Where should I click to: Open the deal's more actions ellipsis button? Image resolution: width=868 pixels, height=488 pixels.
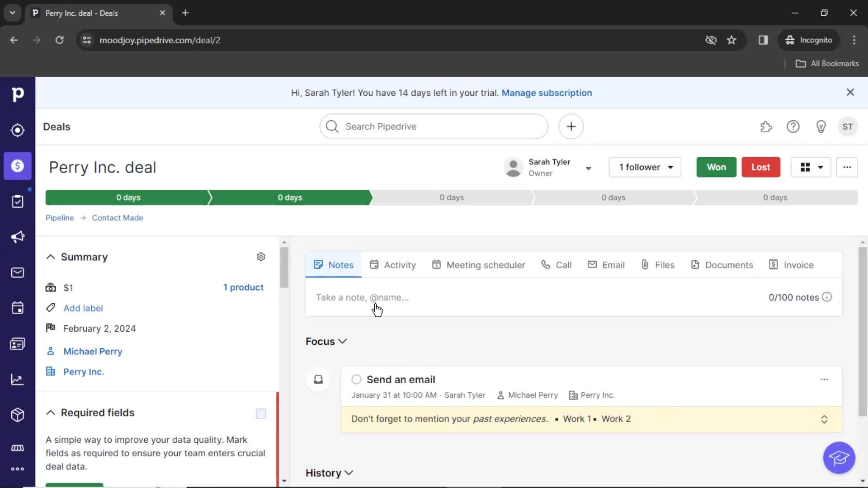pos(847,167)
